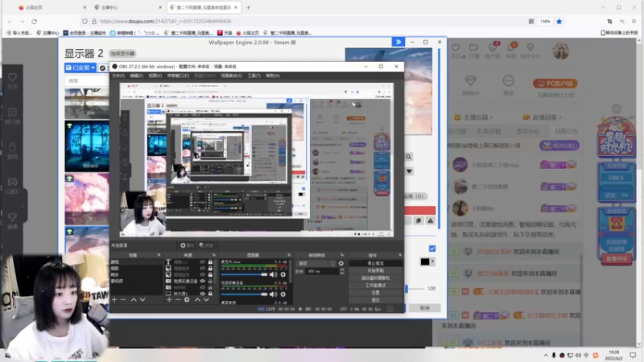Viewport: 644px width, 362px height.
Task: Click the orange PC客户端 button on Douyu
Action: [x=555, y=84]
